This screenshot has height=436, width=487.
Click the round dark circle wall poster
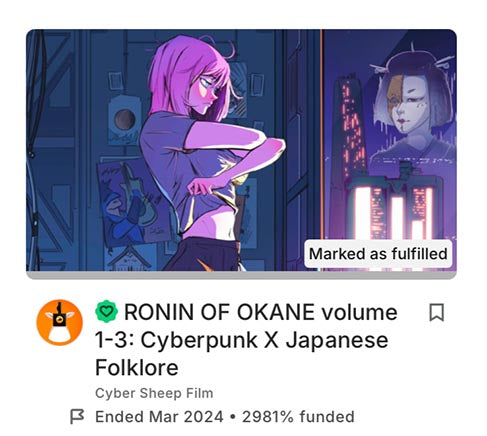[x=124, y=121]
